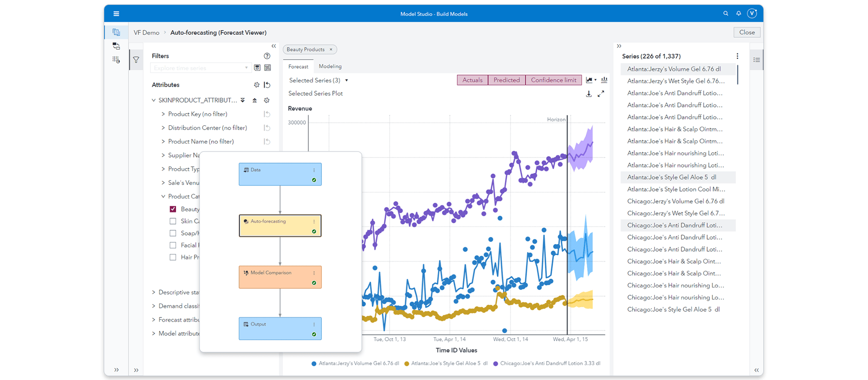Open Attributes settings gear
Screen dimensions: 868x380
(257, 85)
